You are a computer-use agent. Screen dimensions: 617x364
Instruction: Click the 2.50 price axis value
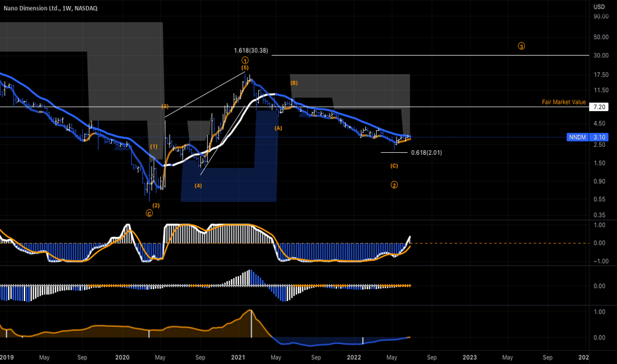(x=599, y=145)
